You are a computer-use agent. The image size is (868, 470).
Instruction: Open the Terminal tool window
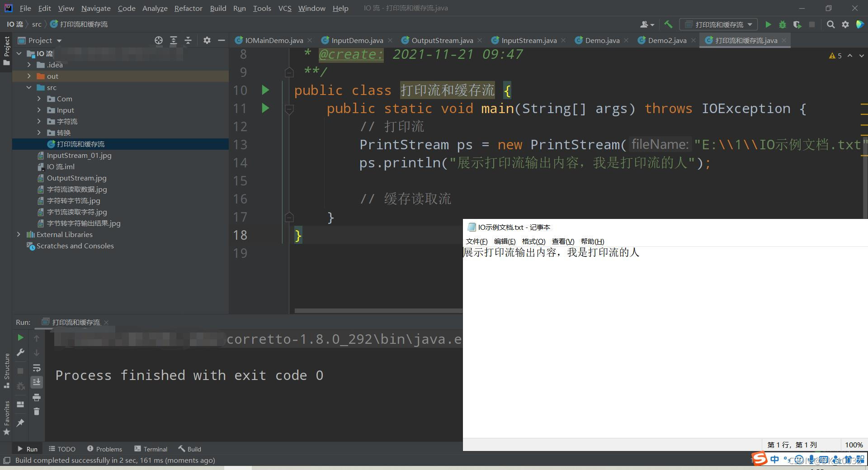pyautogui.click(x=151, y=449)
